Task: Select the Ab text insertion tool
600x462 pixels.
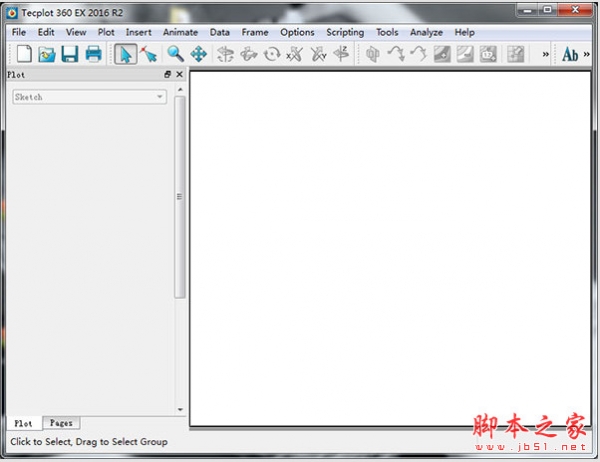Action: point(570,54)
